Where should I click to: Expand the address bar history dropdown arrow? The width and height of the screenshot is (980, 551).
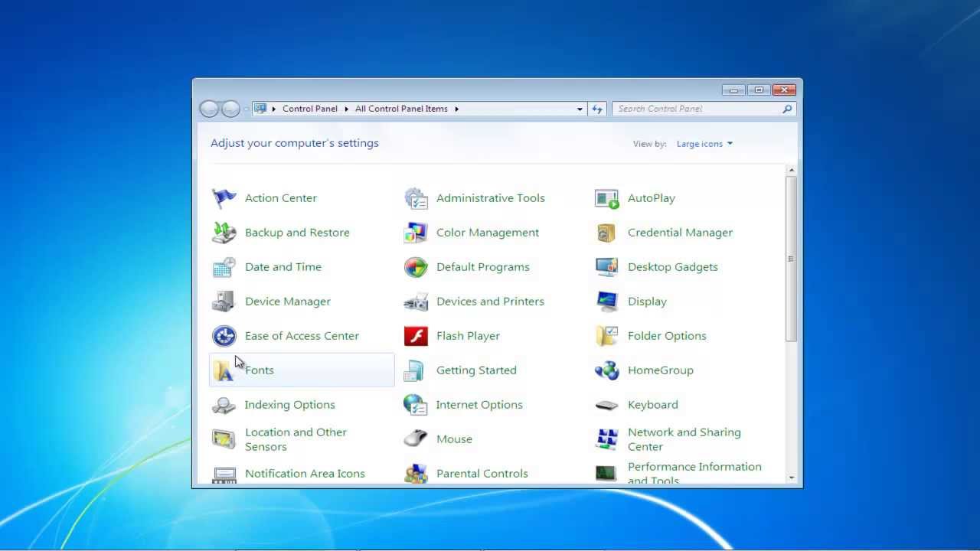[580, 109]
